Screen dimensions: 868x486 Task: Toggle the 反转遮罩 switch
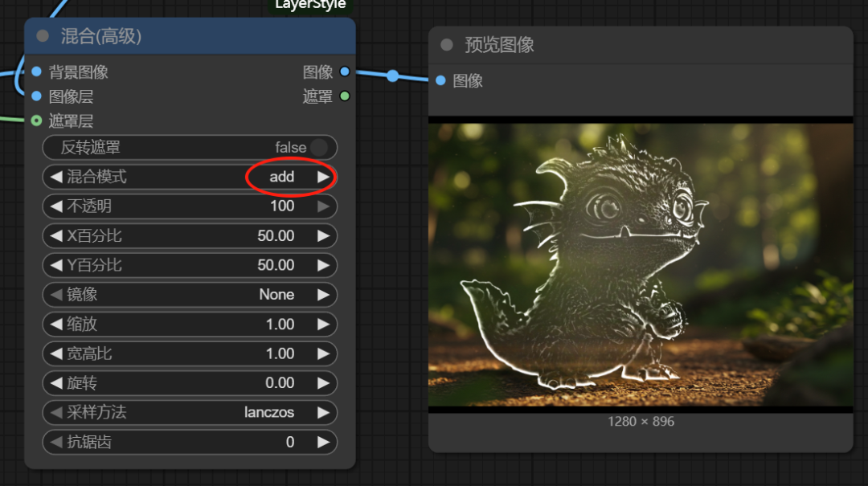[319, 147]
